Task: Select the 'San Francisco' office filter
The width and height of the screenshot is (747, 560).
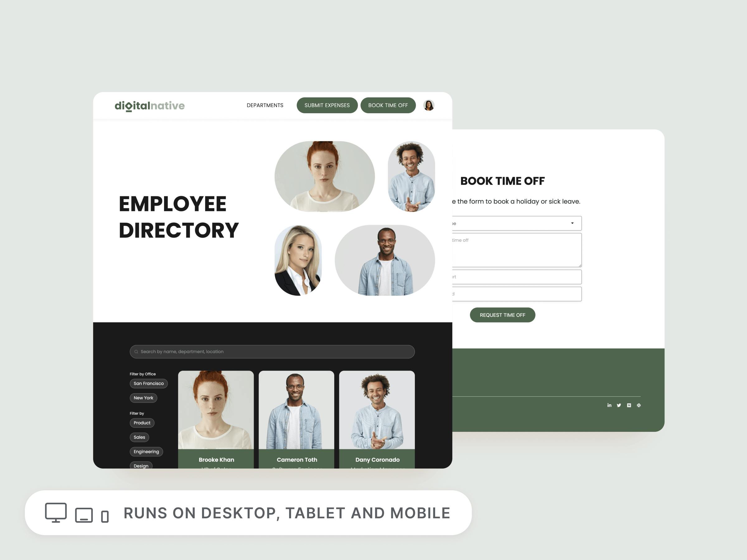Action: [x=149, y=383]
